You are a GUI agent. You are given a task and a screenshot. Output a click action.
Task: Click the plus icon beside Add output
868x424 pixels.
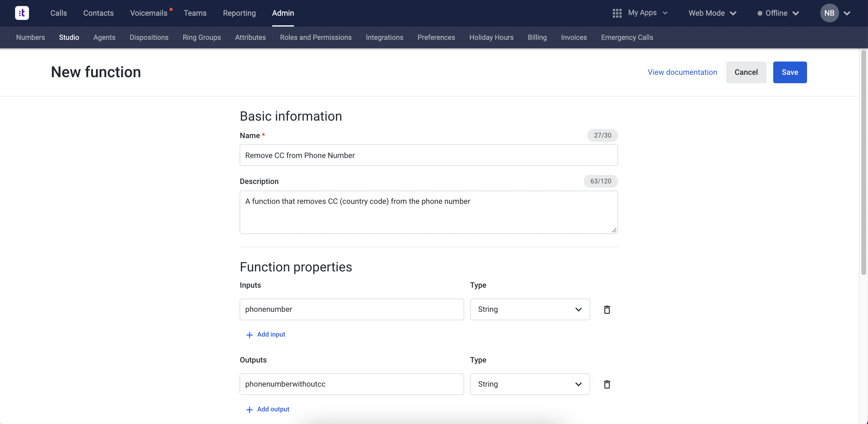tap(249, 409)
